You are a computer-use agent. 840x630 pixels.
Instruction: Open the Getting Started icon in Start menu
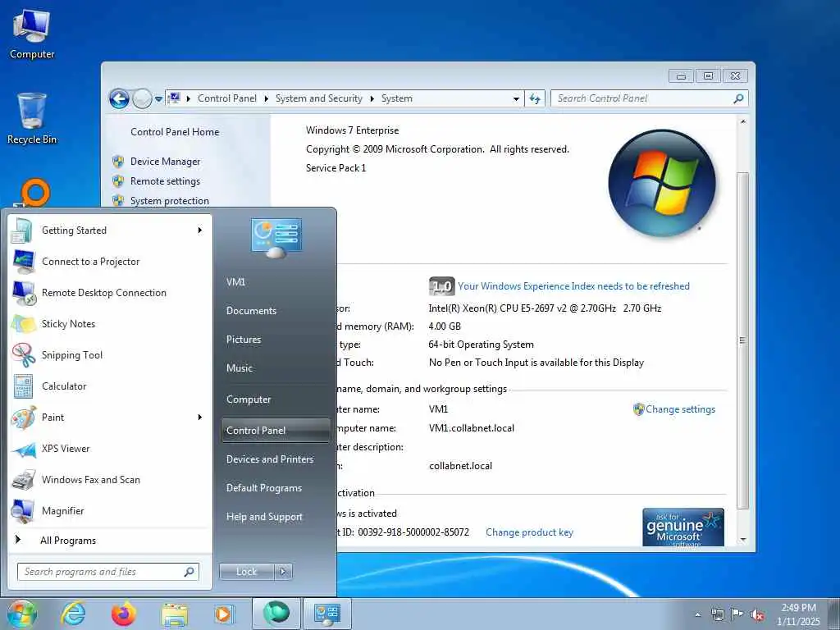[22, 231]
